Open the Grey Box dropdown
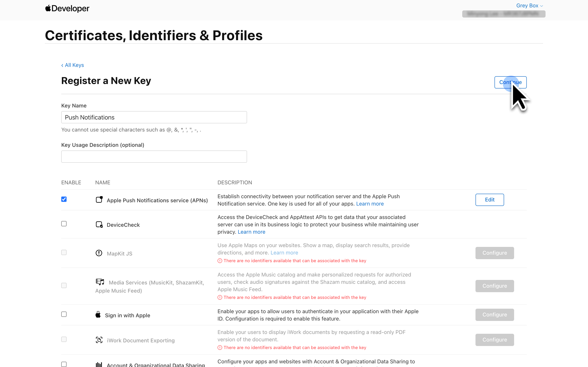 (x=529, y=6)
